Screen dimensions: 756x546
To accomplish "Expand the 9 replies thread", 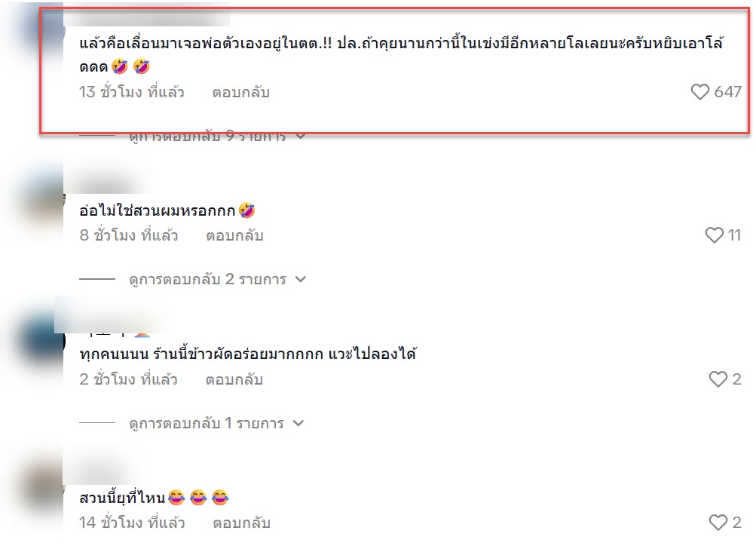I will click(207, 136).
